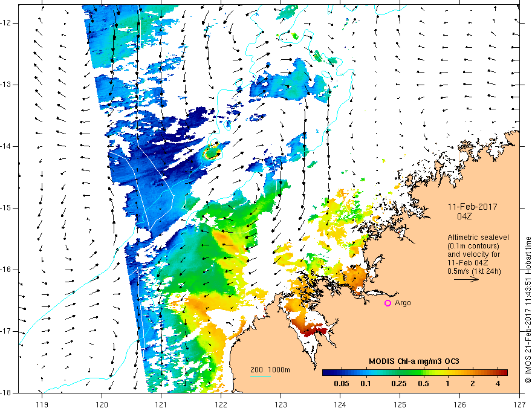The width and height of the screenshot is (532, 411).
Task: Click the green section of the colorbar near 0.5
Action: [x=421, y=373]
